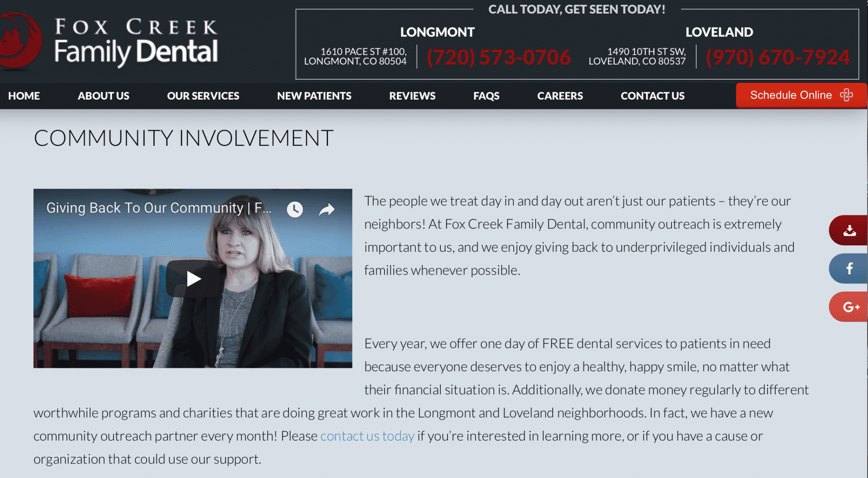Screen dimensions: 868x478
Task: Select New Patients in navigation
Action: tap(314, 96)
